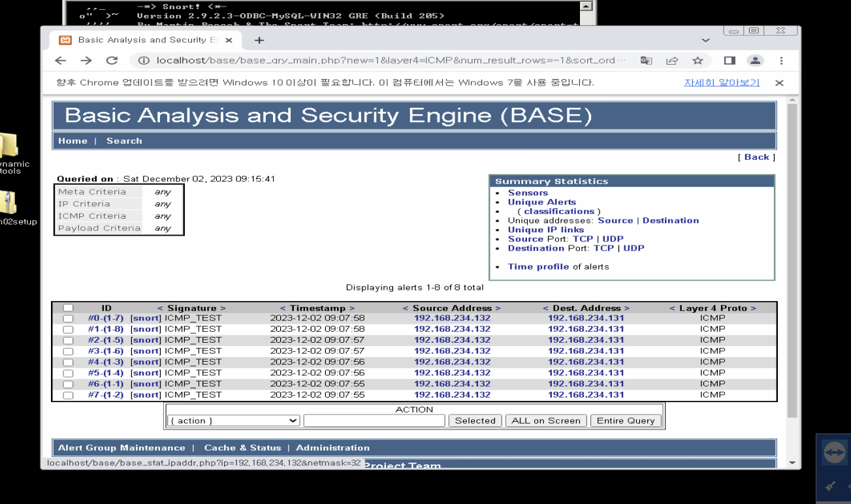Click the Back link
This screenshot has height=504, width=851.
click(756, 157)
